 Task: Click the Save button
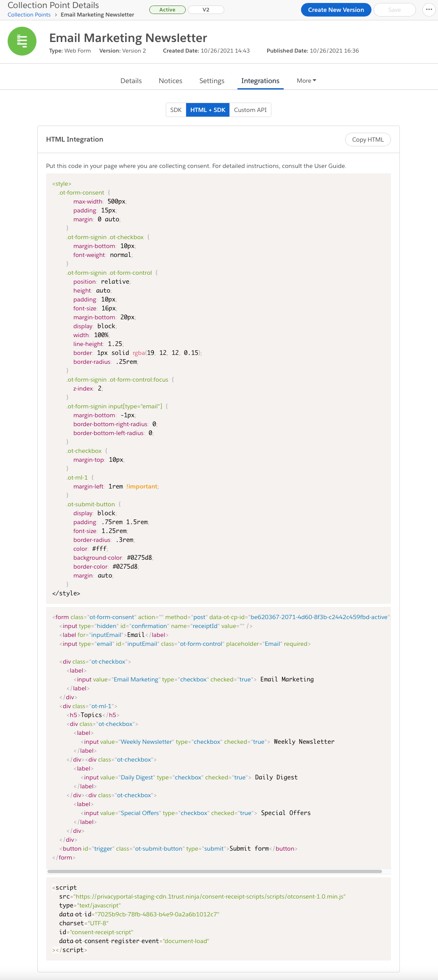pyautogui.click(x=394, y=10)
